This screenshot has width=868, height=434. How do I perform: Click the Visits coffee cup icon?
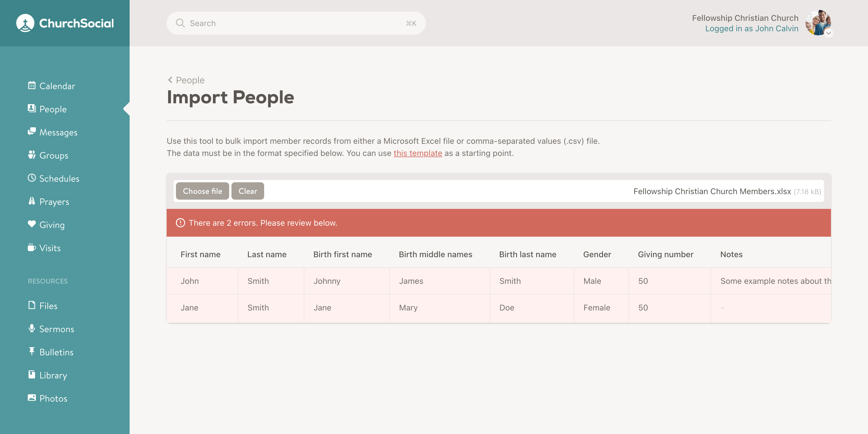pos(32,247)
